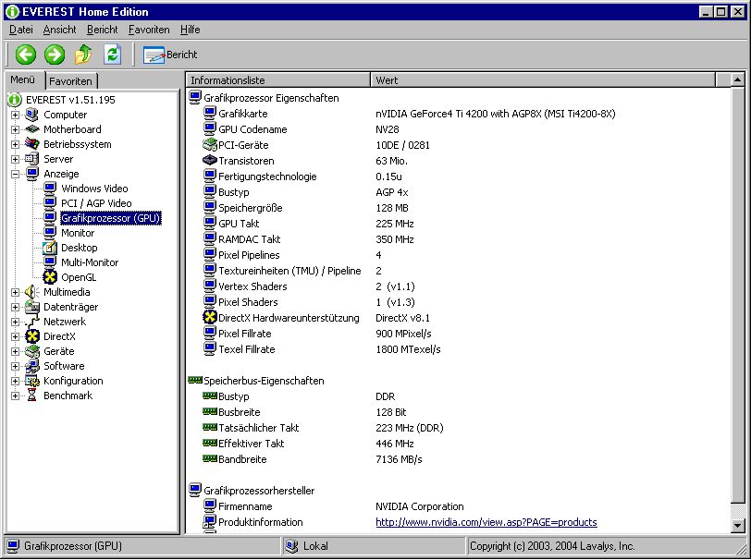Viewport: 751px width, 560px height.
Task: Expand the Server tree node
Action: [x=16, y=159]
